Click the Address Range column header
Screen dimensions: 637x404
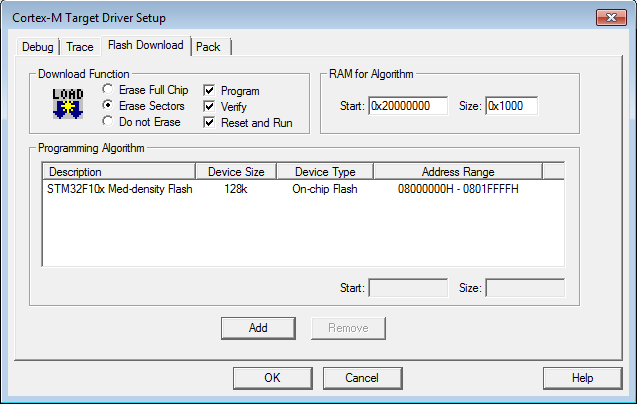click(458, 172)
